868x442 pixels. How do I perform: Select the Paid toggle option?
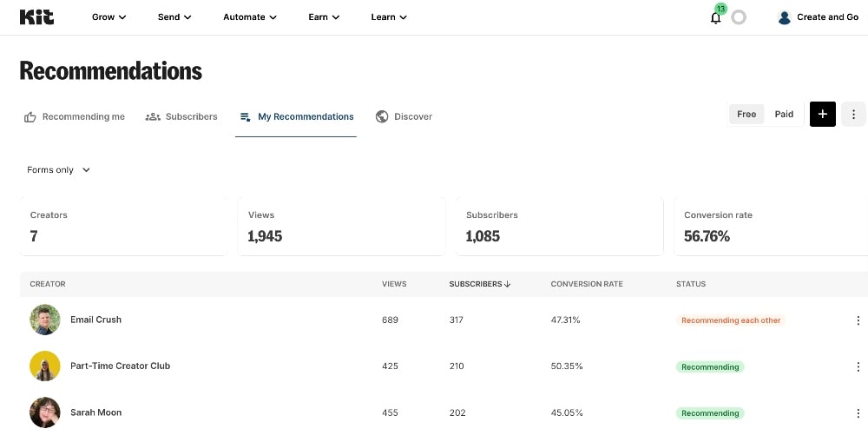click(x=784, y=114)
